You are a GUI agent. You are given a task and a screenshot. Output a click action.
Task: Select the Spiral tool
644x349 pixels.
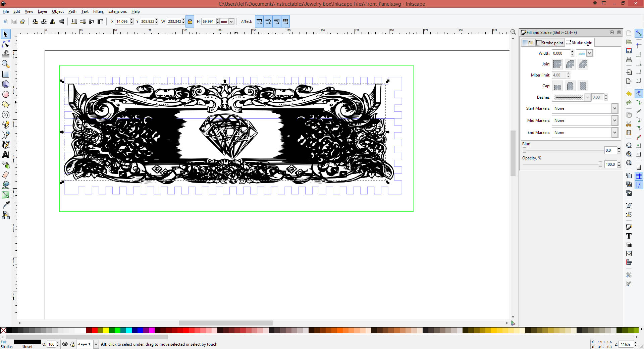[5, 114]
